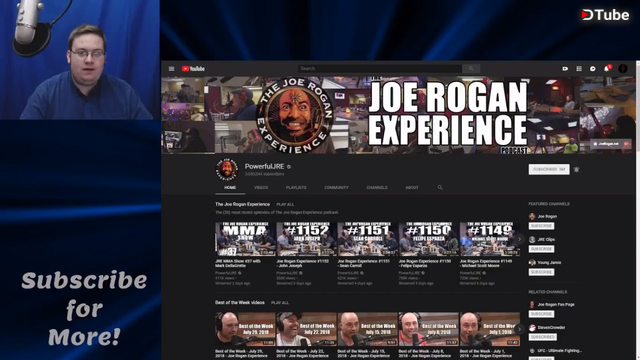Subscribe to the Young Jamie channel

tap(541, 272)
